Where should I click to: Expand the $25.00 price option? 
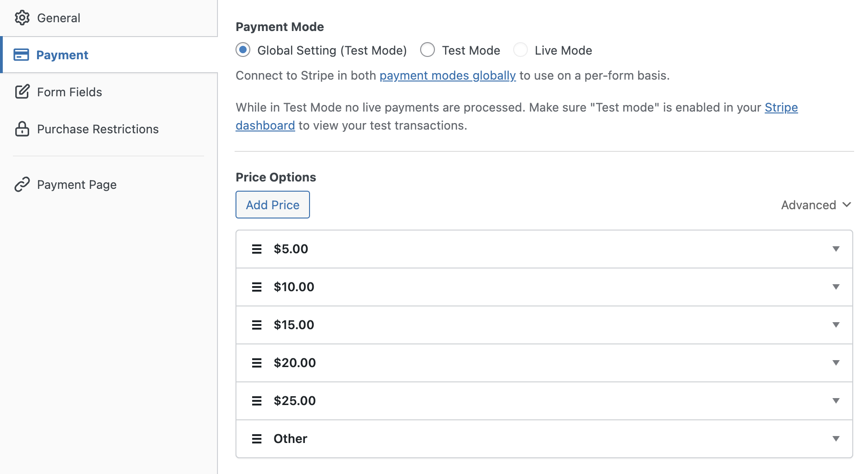[836, 401]
